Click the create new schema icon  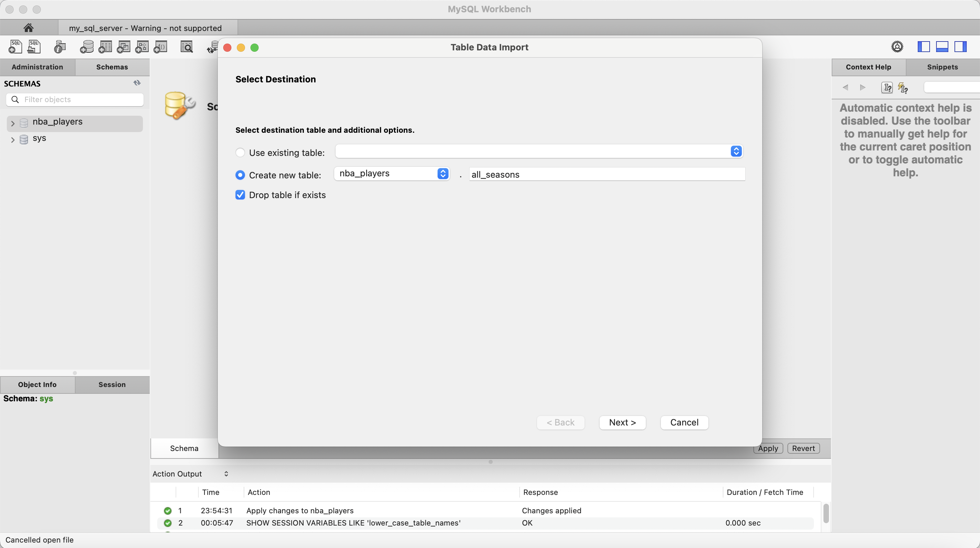(x=86, y=47)
